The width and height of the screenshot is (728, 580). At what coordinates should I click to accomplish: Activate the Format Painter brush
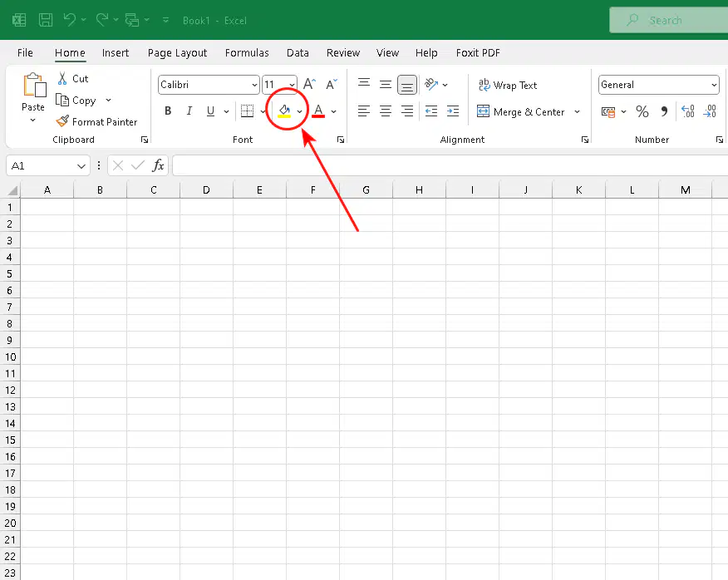pos(62,121)
